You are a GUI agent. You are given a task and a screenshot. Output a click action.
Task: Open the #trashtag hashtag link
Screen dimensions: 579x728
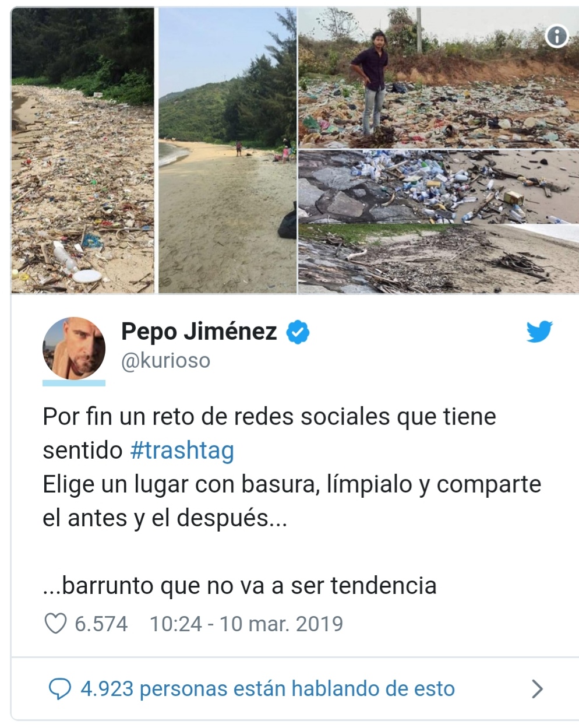pyautogui.click(x=182, y=451)
